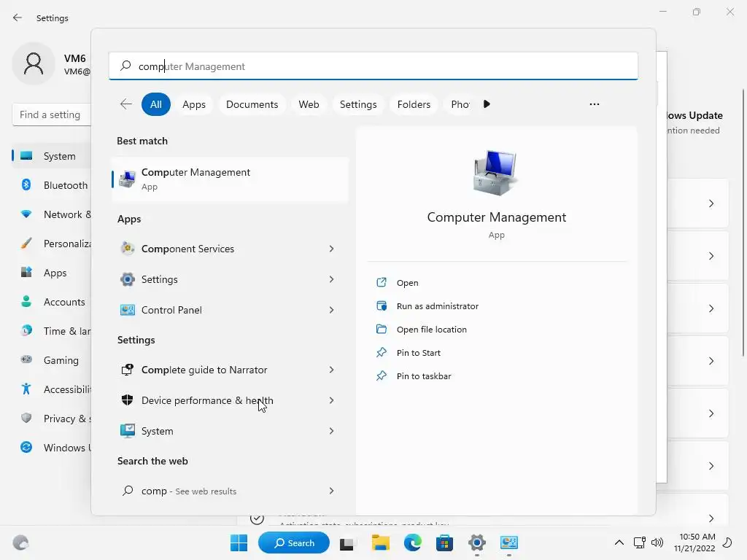The height and width of the screenshot is (560, 747).
Task: Click the Open action icon in preview pane
Action: click(382, 282)
